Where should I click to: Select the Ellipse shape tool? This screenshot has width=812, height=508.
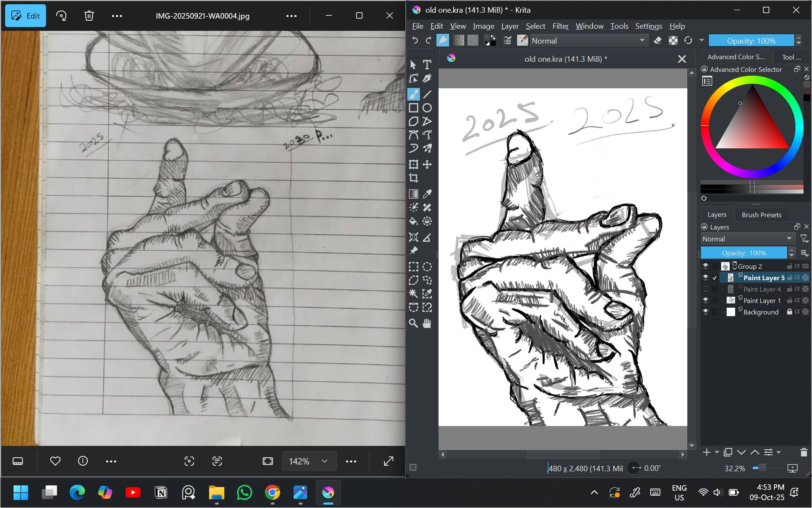tap(427, 108)
